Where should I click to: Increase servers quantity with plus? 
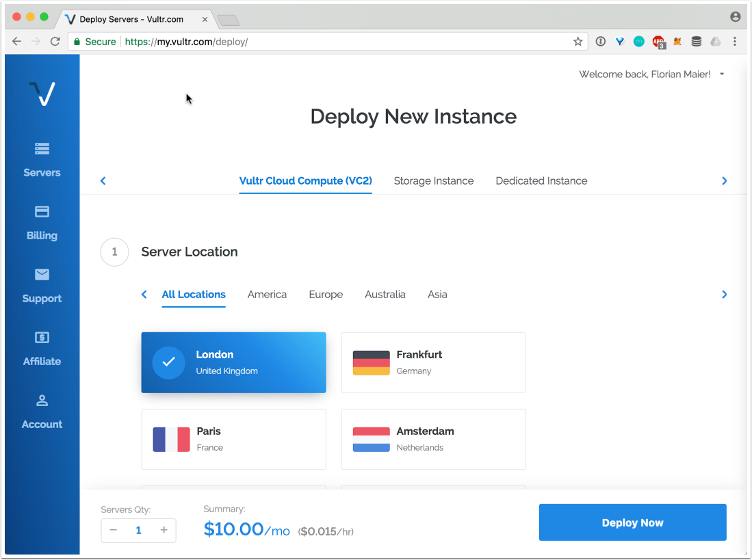[164, 531]
